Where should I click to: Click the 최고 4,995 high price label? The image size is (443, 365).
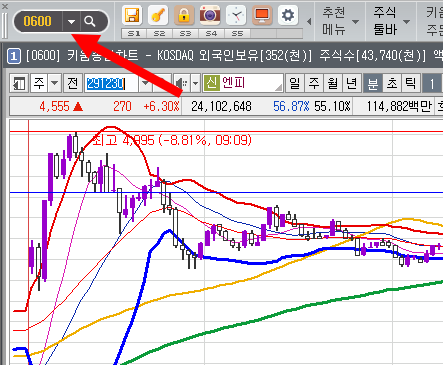point(171,140)
